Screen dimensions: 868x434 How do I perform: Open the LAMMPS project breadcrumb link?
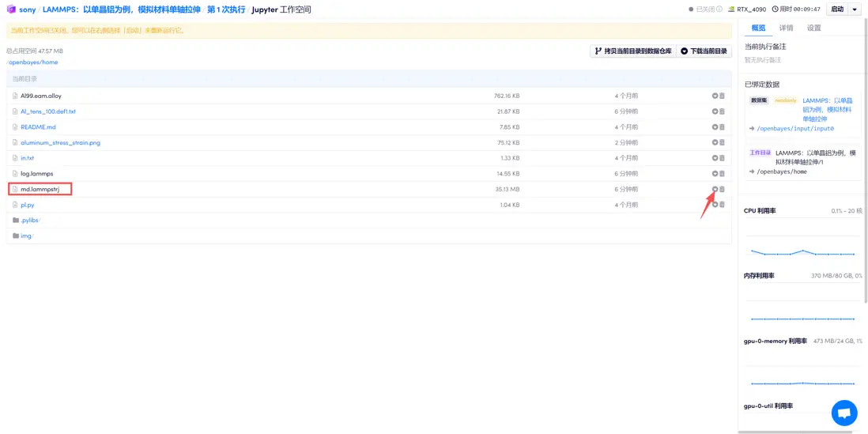[x=122, y=9]
